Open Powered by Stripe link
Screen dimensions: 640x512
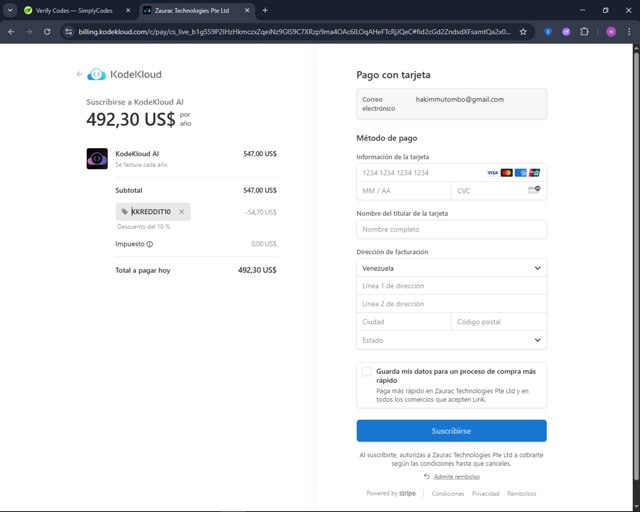point(391,493)
